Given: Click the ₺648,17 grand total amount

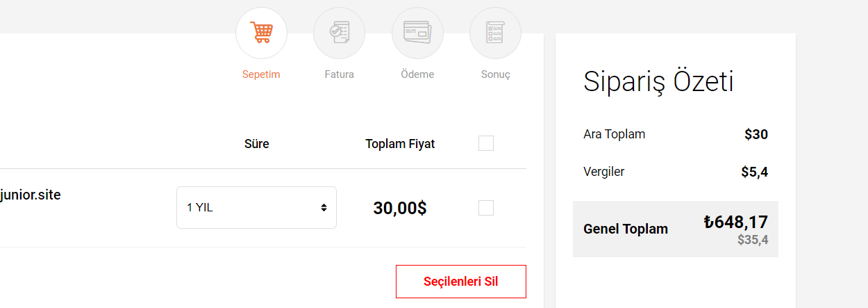Looking at the screenshot, I should point(735,222).
